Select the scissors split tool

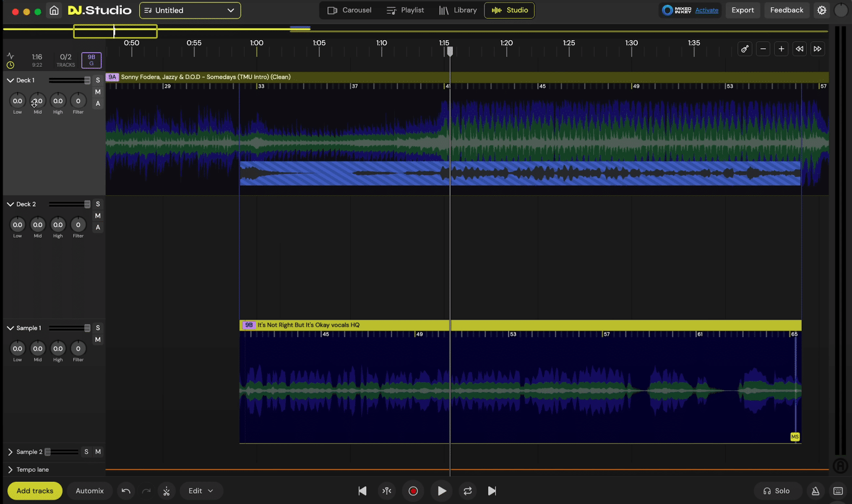click(166, 490)
